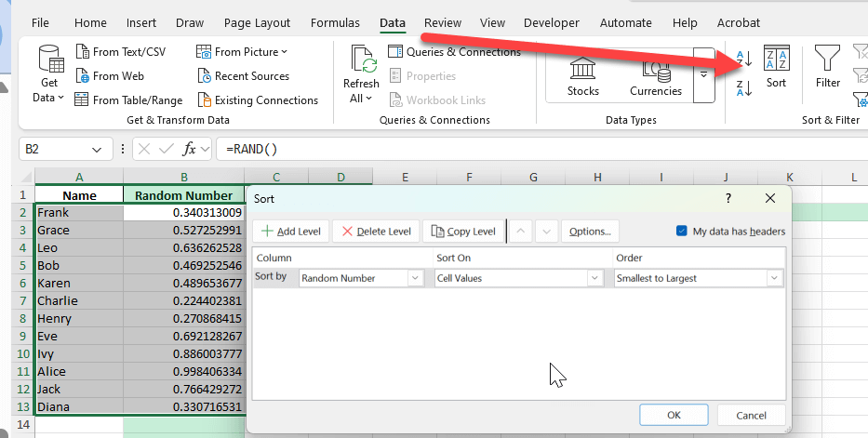The image size is (868, 438).
Task: Switch to the Review tab
Action: pyautogui.click(x=442, y=22)
